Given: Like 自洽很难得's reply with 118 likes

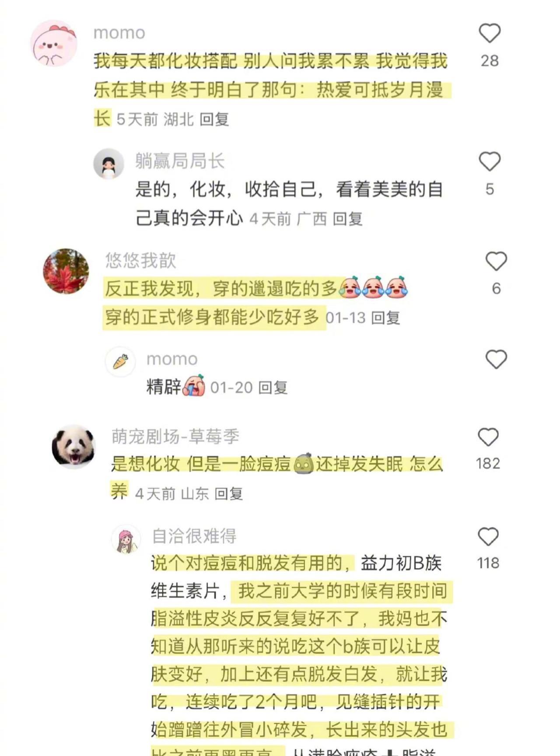Looking at the screenshot, I should tap(488, 537).
